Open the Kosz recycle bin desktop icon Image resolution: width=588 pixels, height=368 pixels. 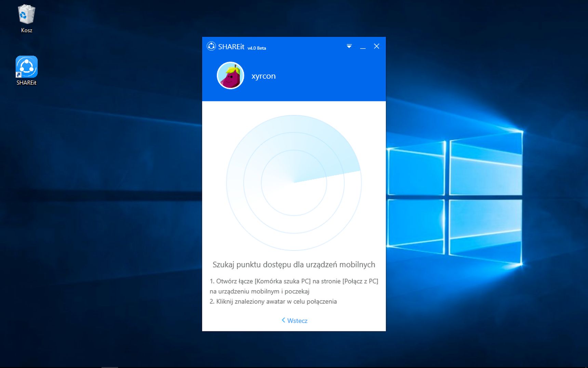(x=26, y=19)
